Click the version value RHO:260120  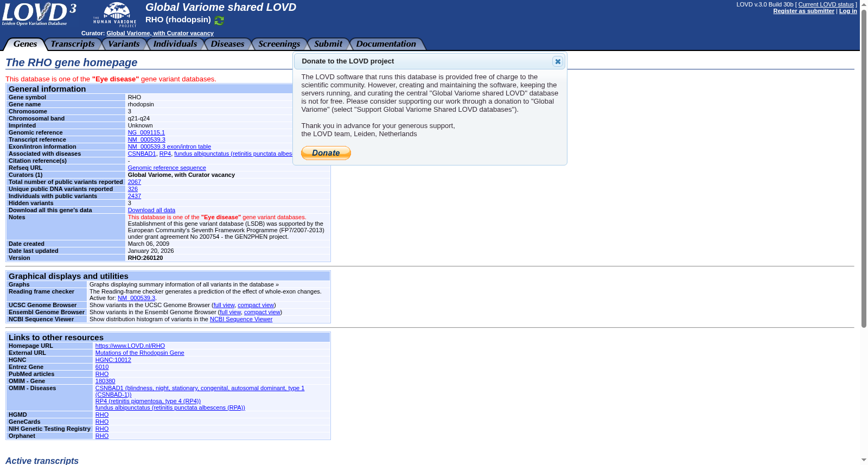[x=145, y=258]
